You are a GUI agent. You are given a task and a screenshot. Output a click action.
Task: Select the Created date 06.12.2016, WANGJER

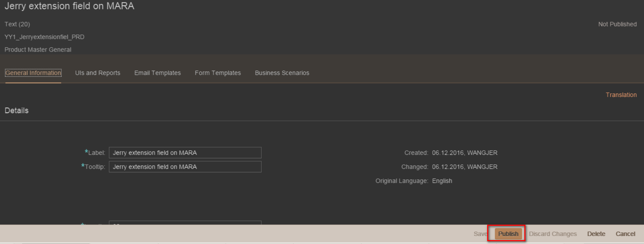[x=465, y=153]
